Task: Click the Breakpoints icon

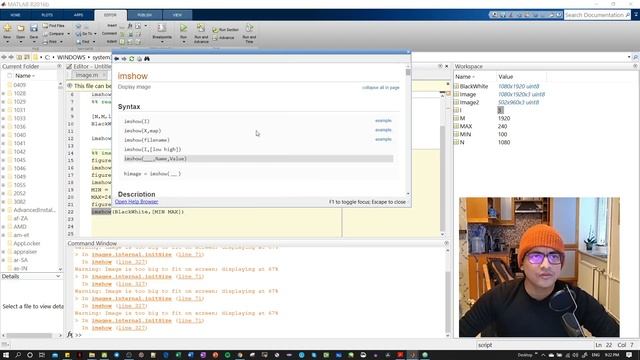Action: coord(162,28)
